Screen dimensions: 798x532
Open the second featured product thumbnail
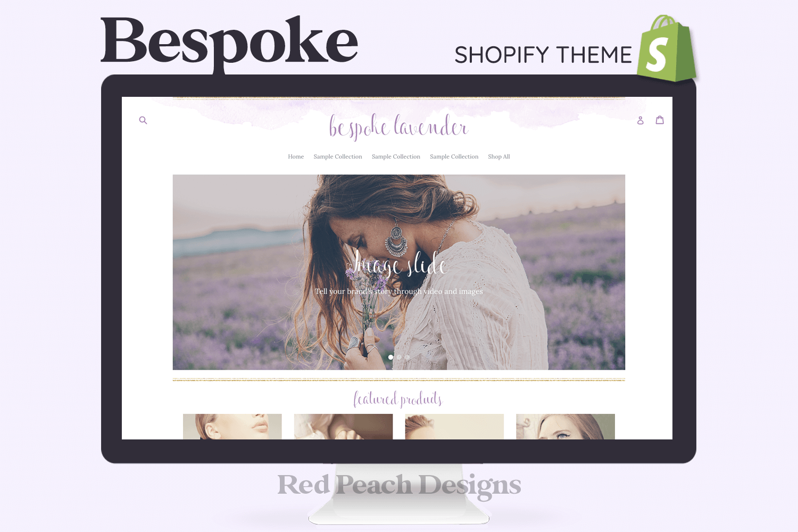(x=343, y=427)
